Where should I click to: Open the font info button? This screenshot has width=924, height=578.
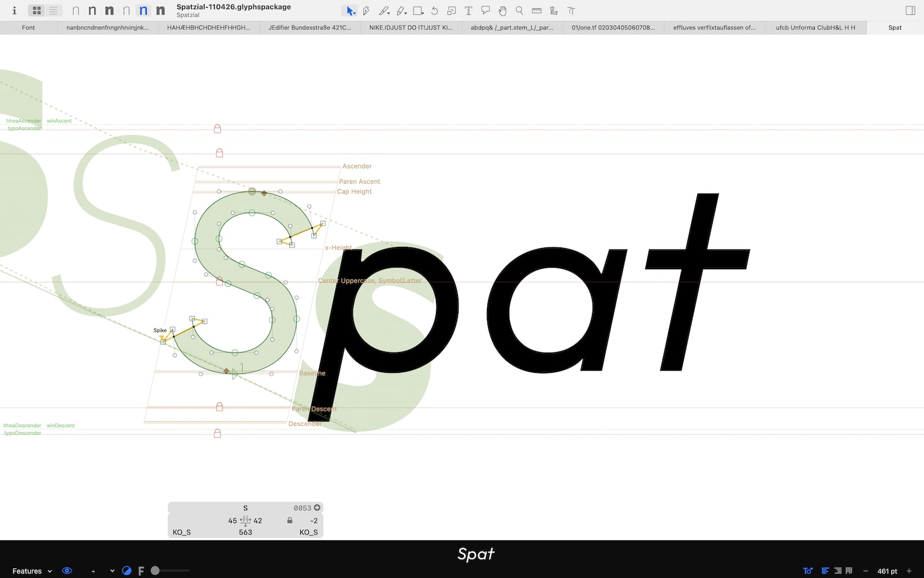click(14, 10)
